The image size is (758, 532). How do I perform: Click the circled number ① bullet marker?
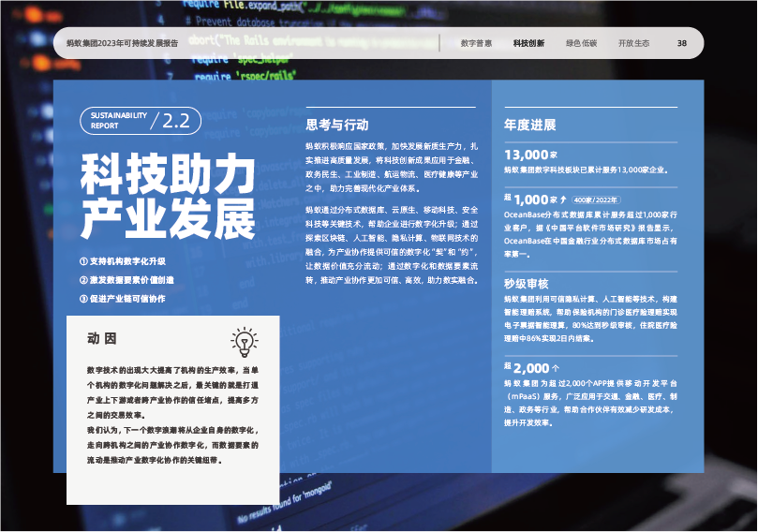coord(83,260)
